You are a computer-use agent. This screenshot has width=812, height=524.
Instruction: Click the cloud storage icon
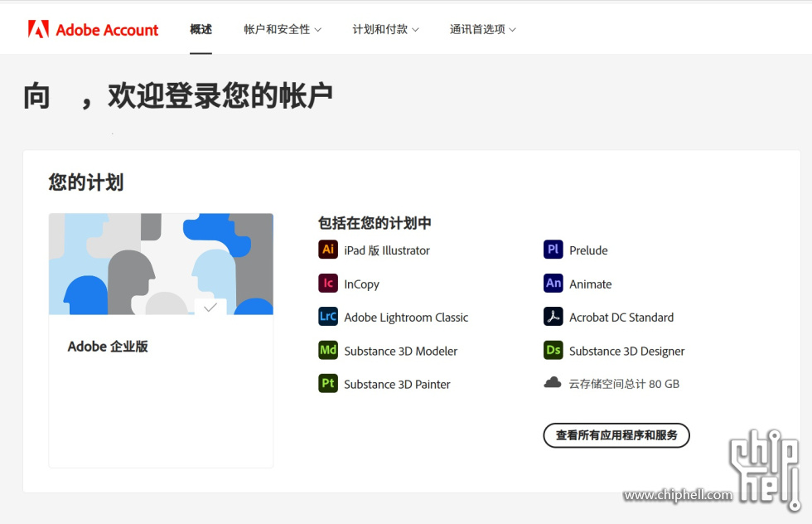[553, 382]
